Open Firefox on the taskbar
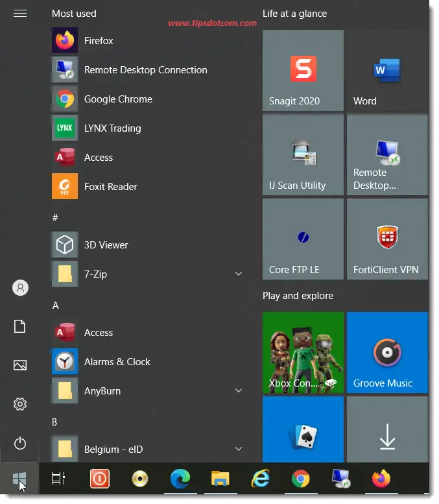Screen dimensions: 439x504 tap(381, 479)
